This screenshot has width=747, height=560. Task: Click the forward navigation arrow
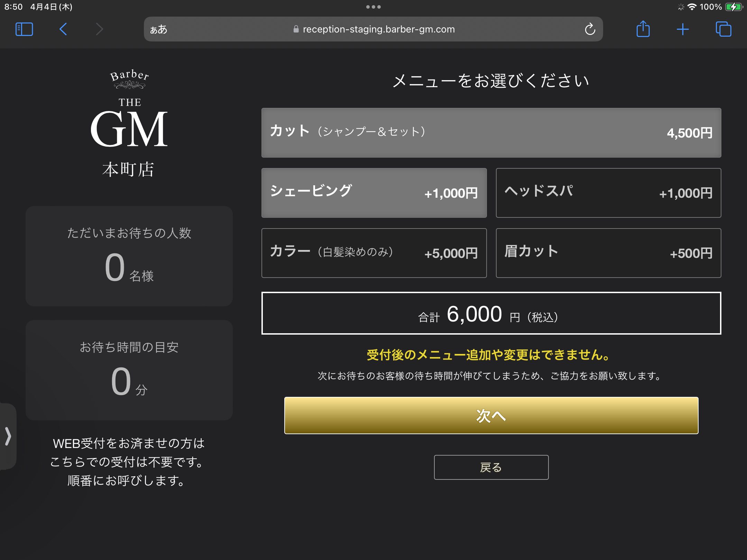(x=100, y=29)
